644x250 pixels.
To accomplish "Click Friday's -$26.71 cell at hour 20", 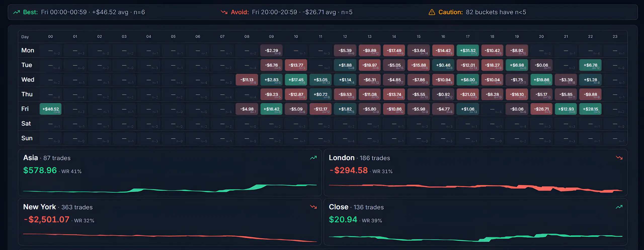I will click(541, 109).
